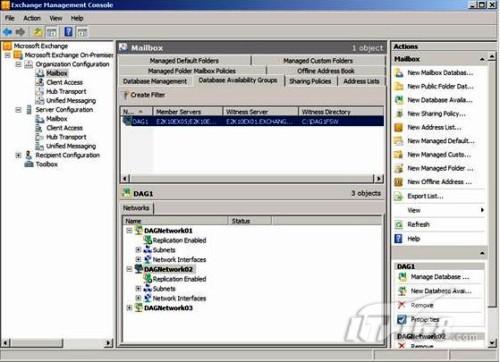The height and width of the screenshot is (362, 500).
Task: Collapse Mailbox section in Actions pane
Action: coord(482,59)
